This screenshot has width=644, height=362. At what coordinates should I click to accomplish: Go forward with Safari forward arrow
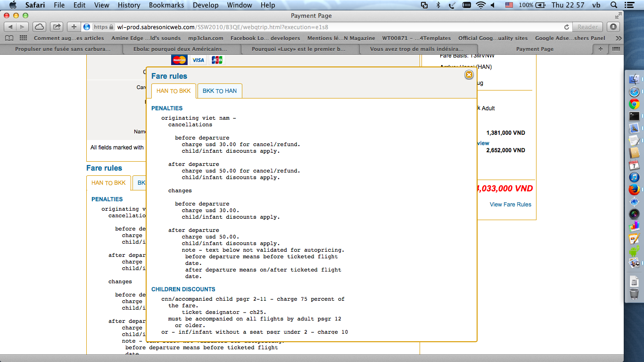23,27
